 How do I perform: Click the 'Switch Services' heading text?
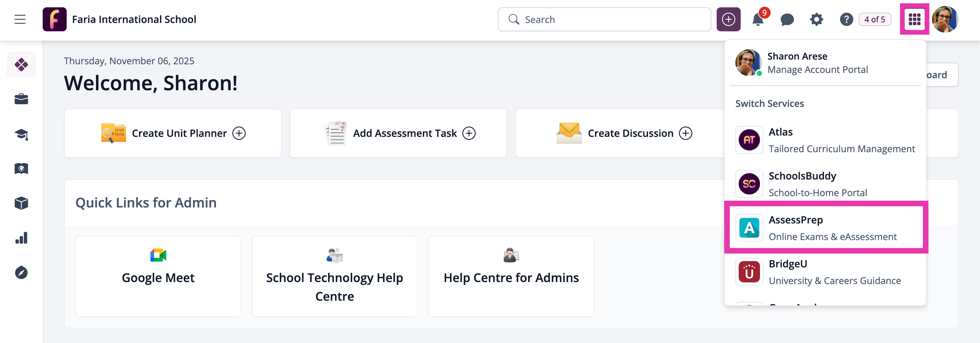tap(769, 104)
